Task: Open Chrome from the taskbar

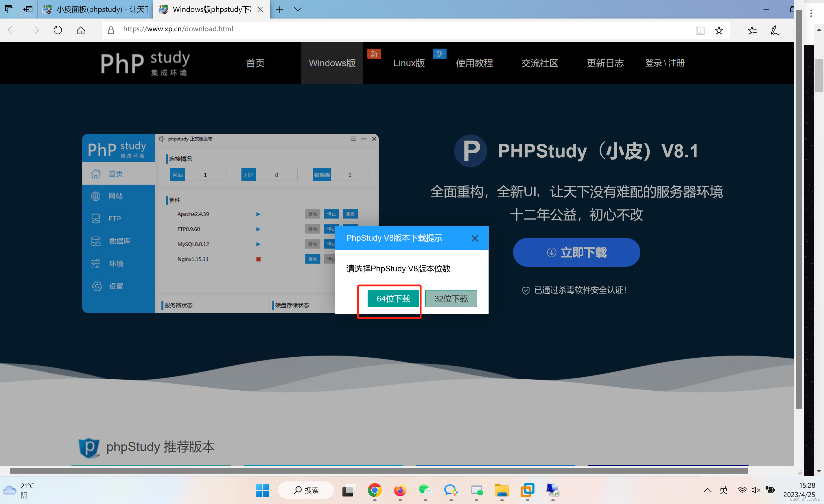Action: pyautogui.click(x=374, y=490)
